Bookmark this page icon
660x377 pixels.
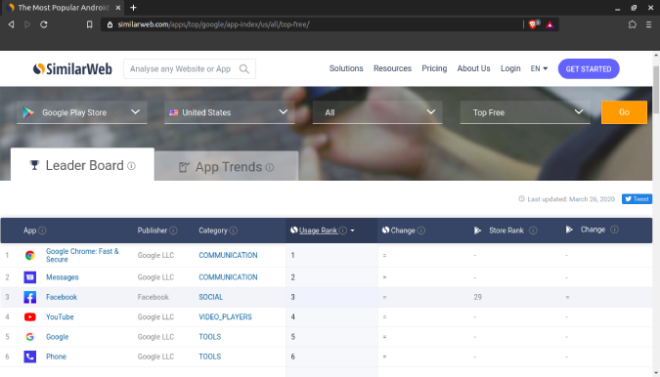tap(89, 24)
